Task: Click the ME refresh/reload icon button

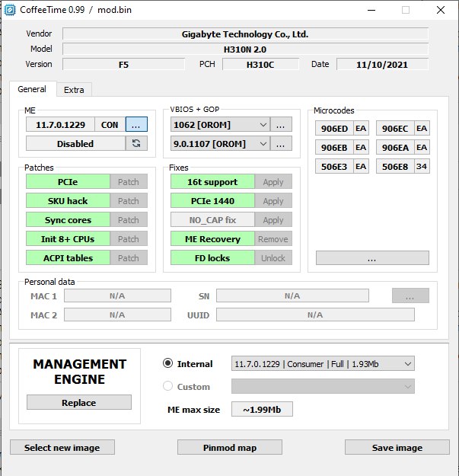Action: click(136, 143)
